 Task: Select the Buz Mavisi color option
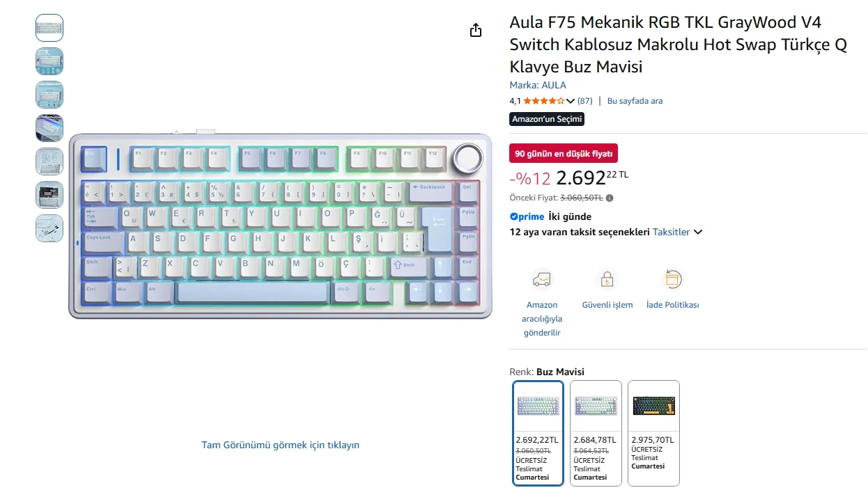tap(538, 433)
